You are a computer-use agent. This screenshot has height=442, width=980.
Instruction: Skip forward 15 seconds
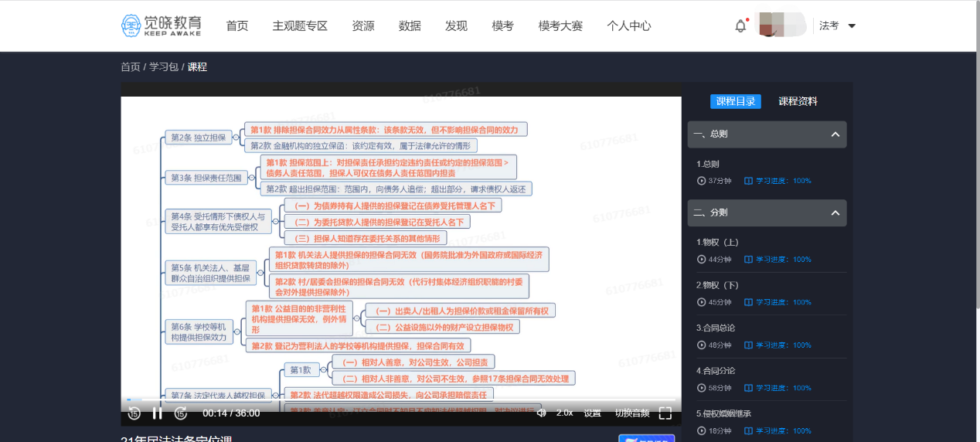click(x=181, y=413)
